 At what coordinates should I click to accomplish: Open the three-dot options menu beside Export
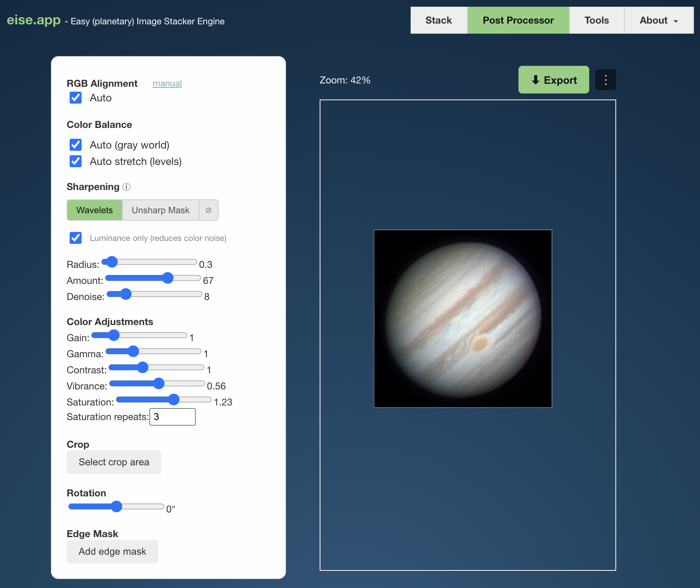605,79
